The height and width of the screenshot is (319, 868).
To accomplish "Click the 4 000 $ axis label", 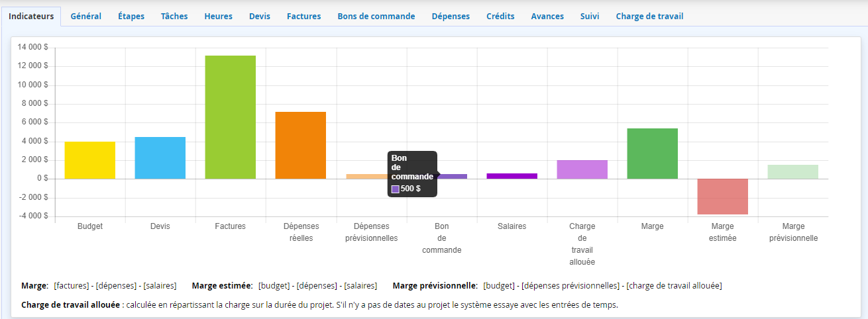I will (x=35, y=141).
